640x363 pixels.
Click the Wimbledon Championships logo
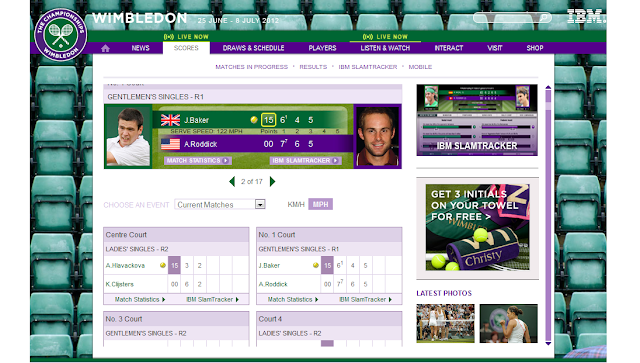click(x=60, y=35)
